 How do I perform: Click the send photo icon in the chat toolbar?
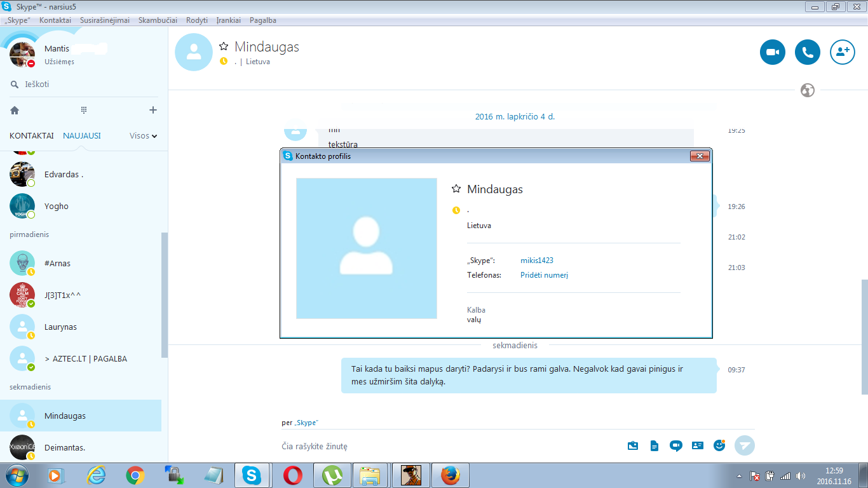[633, 446]
